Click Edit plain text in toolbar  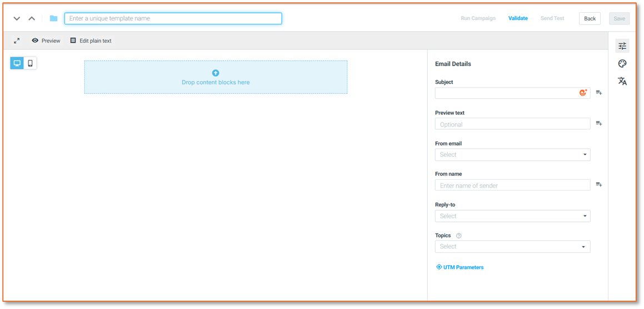tap(91, 40)
